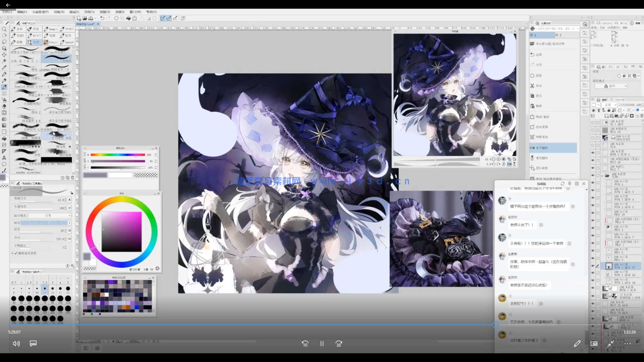Image resolution: width=644 pixels, height=362 pixels.
Task: Skip forward 30 seconds
Action: click(x=338, y=344)
